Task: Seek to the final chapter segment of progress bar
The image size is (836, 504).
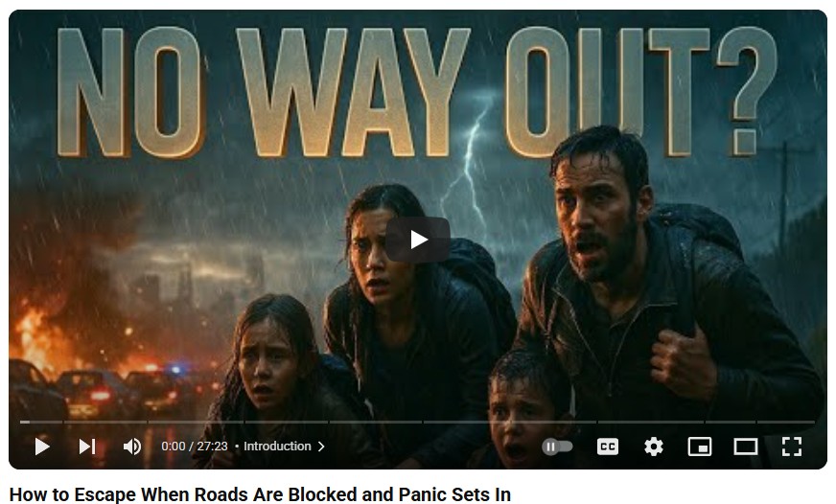Action: click(x=786, y=422)
